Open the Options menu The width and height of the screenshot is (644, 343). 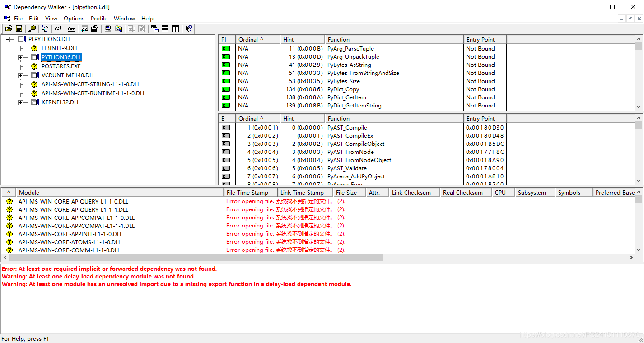[74, 19]
